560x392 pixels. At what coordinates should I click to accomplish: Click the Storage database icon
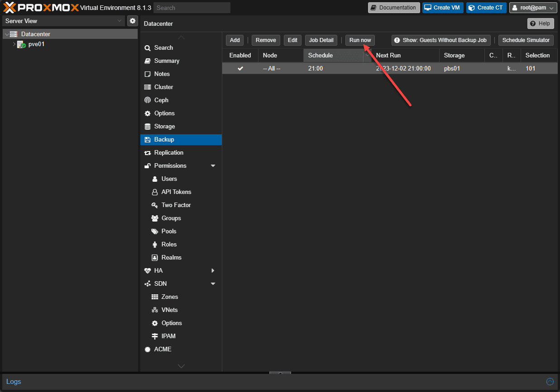(x=148, y=127)
